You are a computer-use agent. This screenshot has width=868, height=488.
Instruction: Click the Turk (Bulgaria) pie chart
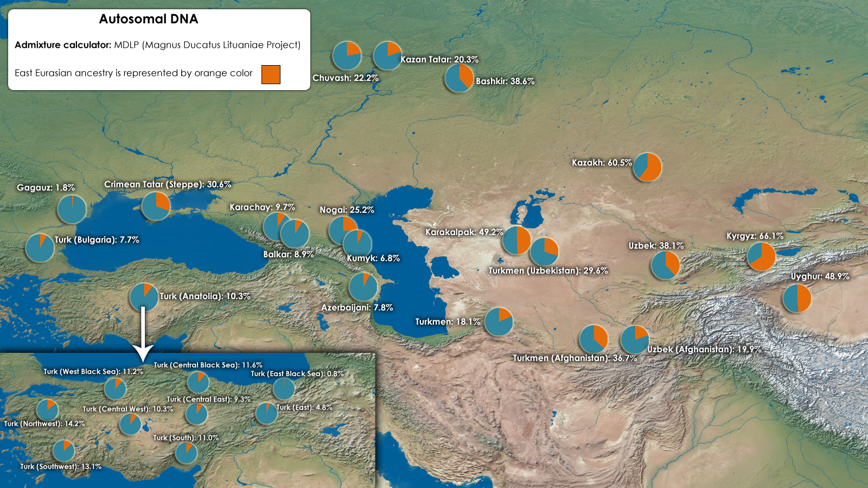pos(40,248)
